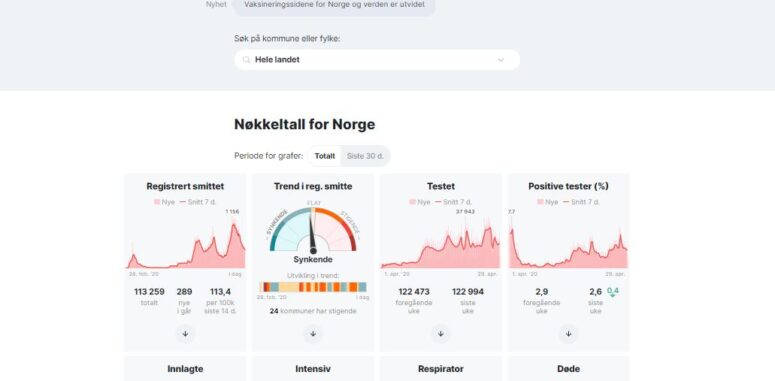Open the Vaksineringssidene news banner link

[334, 5]
